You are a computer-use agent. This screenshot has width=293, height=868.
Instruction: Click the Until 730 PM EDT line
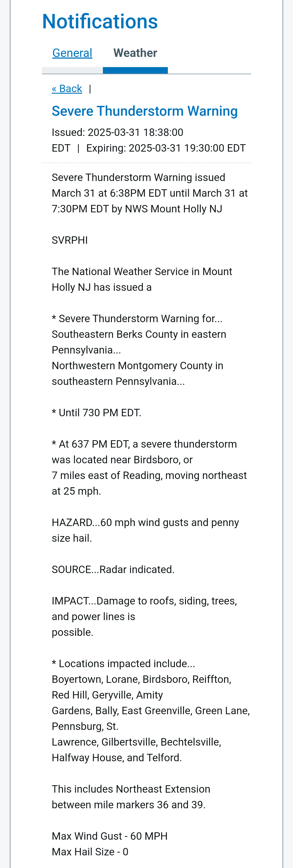(x=96, y=413)
